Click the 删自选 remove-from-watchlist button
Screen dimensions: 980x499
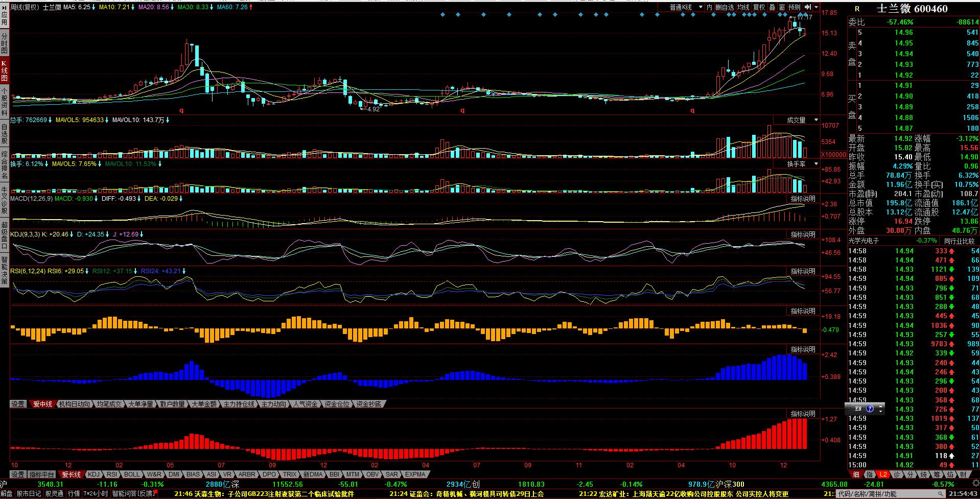[x=724, y=7]
